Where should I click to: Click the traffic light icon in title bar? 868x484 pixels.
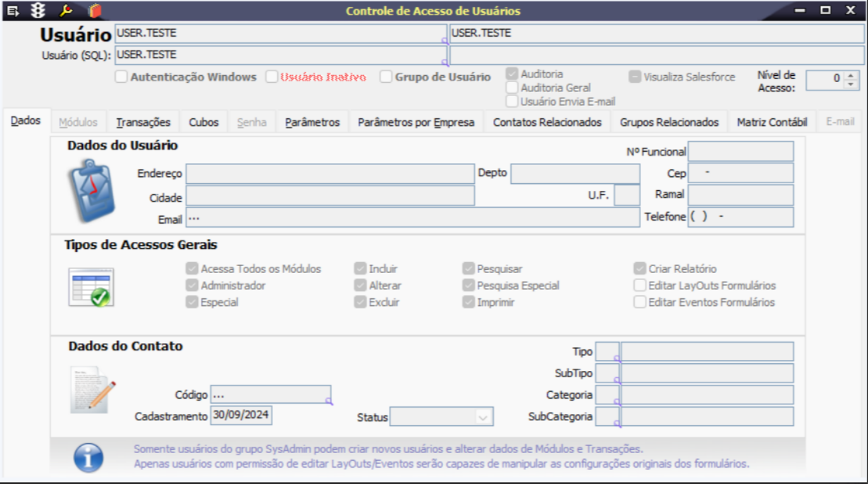coord(39,11)
